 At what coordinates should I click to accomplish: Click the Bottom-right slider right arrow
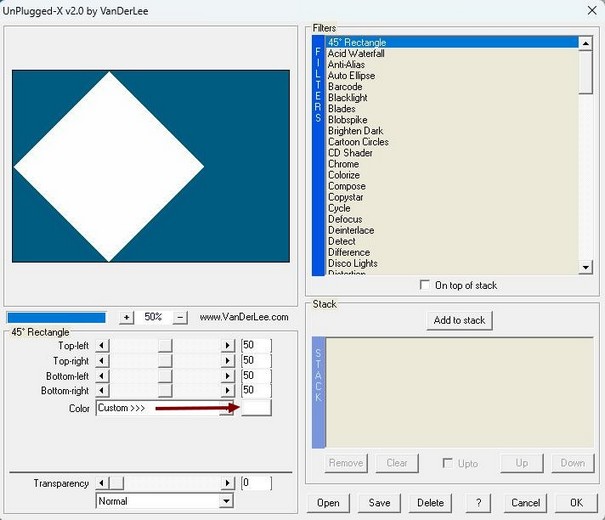[226, 391]
